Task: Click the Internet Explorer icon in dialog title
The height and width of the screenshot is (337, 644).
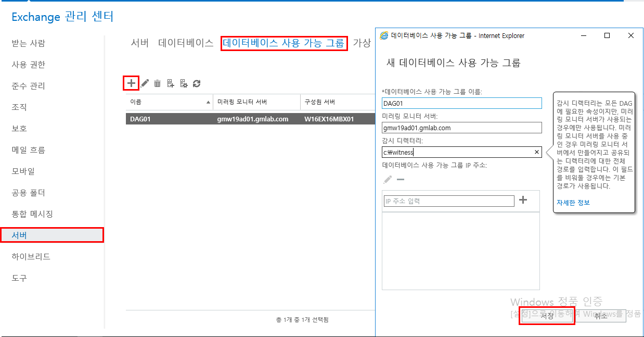Action: pos(384,35)
